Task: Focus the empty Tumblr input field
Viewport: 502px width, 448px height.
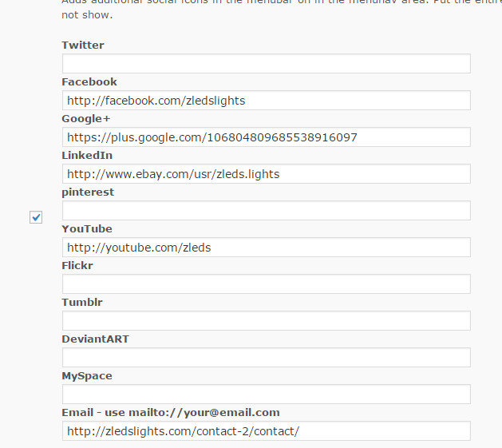Action: pyautogui.click(x=266, y=321)
